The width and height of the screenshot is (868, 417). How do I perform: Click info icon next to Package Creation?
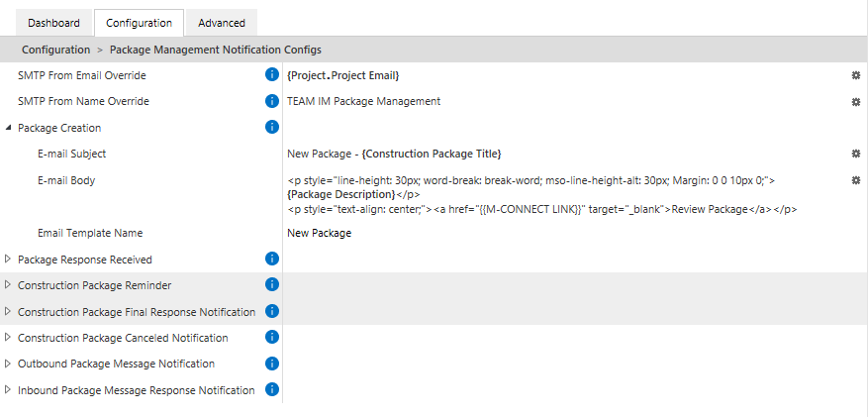(271, 127)
